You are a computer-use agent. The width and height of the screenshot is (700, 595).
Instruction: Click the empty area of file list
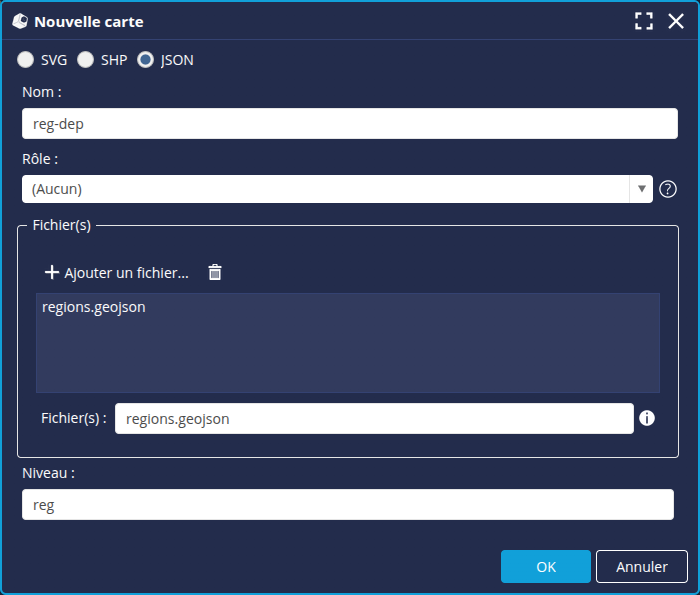pyautogui.click(x=348, y=355)
